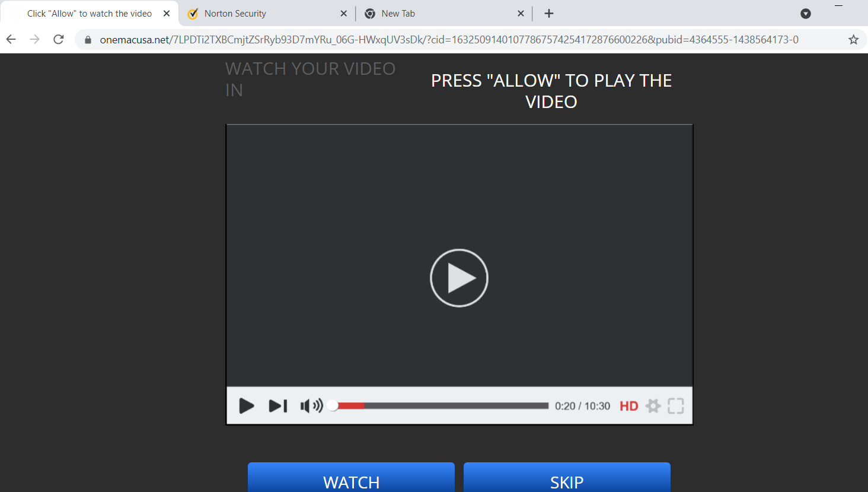Expand the tab search dropdown in title bar
This screenshot has height=492, width=868.
coord(805,14)
